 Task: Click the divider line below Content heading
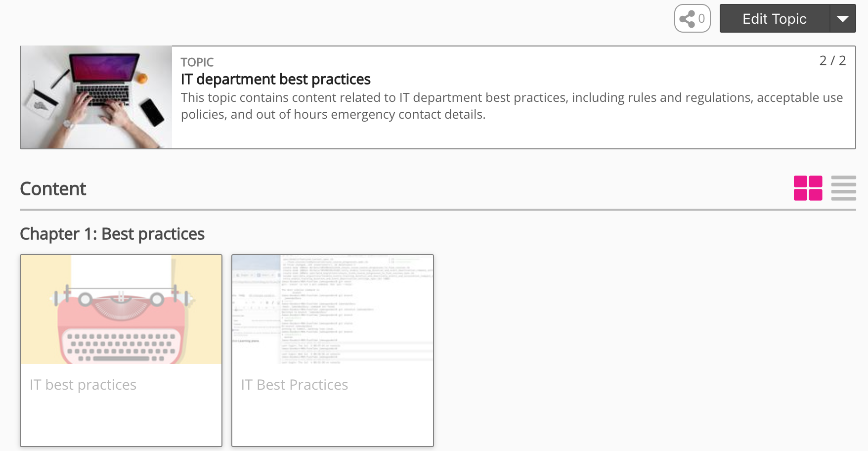[x=437, y=210]
